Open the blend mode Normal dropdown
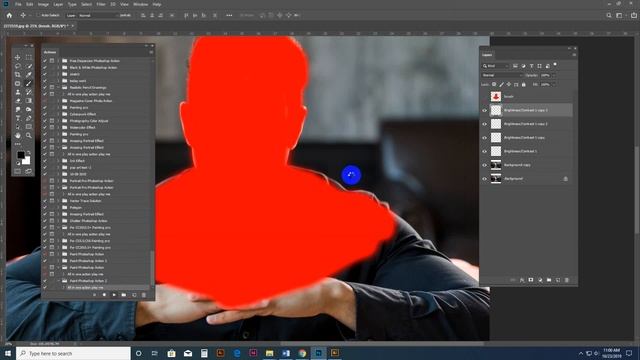This screenshot has width=640, height=360. pos(502,75)
